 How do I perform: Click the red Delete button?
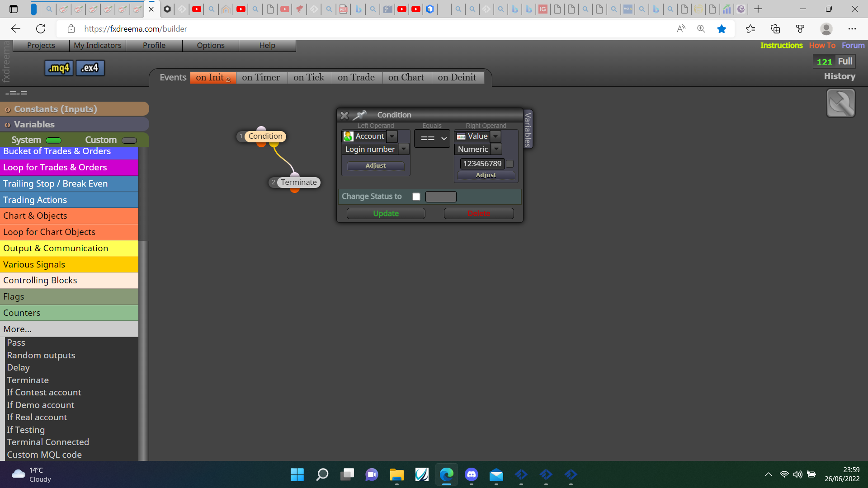[x=479, y=213]
